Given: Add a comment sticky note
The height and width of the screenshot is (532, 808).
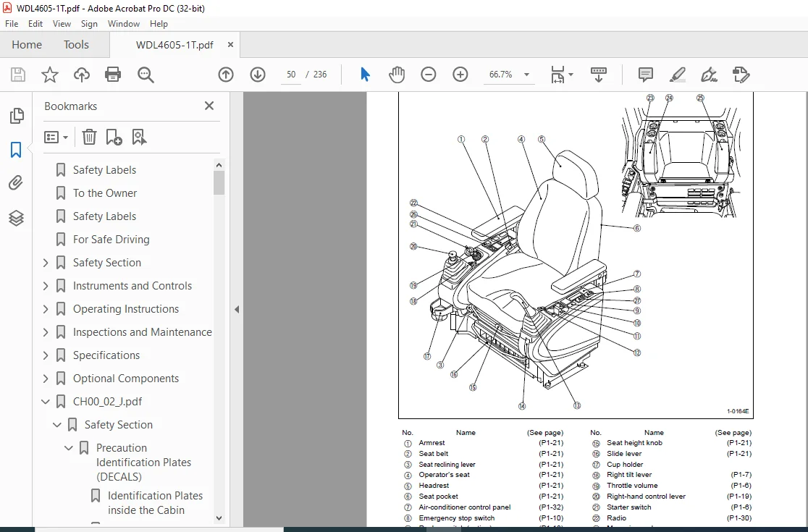Looking at the screenshot, I should (645, 75).
